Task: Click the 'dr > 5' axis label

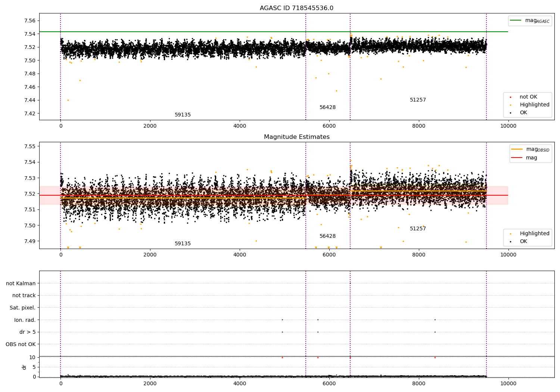Action: click(x=28, y=332)
